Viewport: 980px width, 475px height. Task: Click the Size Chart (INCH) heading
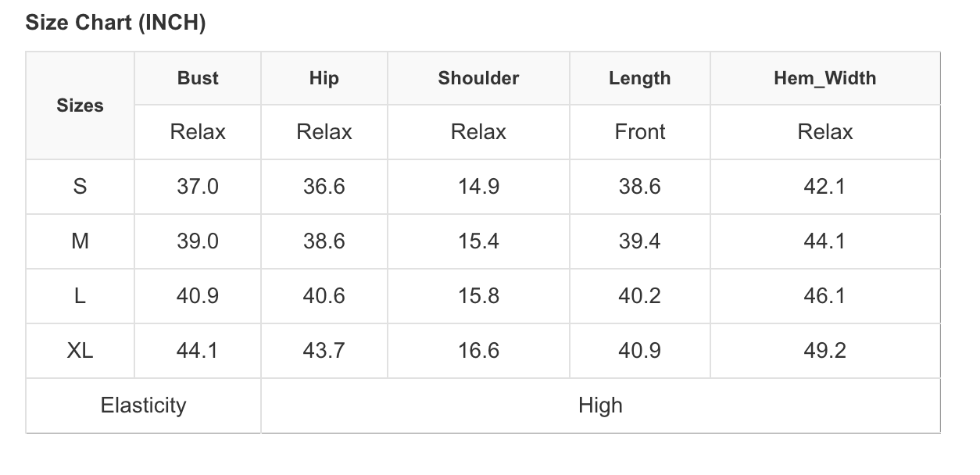(x=116, y=23)
